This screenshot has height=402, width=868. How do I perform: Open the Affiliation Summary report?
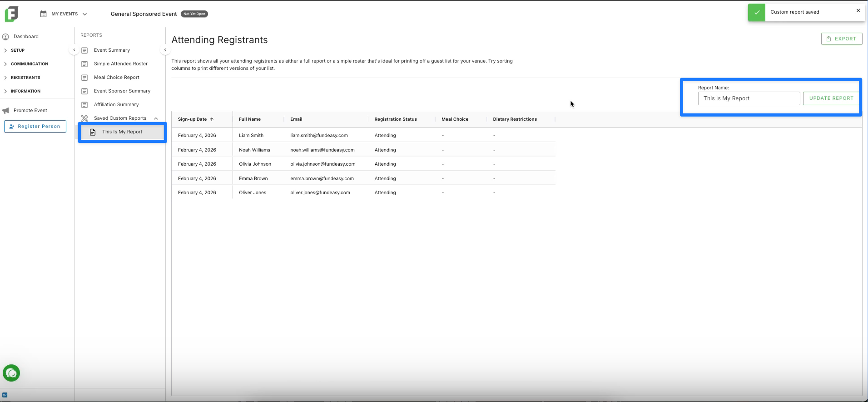point(116,105)
